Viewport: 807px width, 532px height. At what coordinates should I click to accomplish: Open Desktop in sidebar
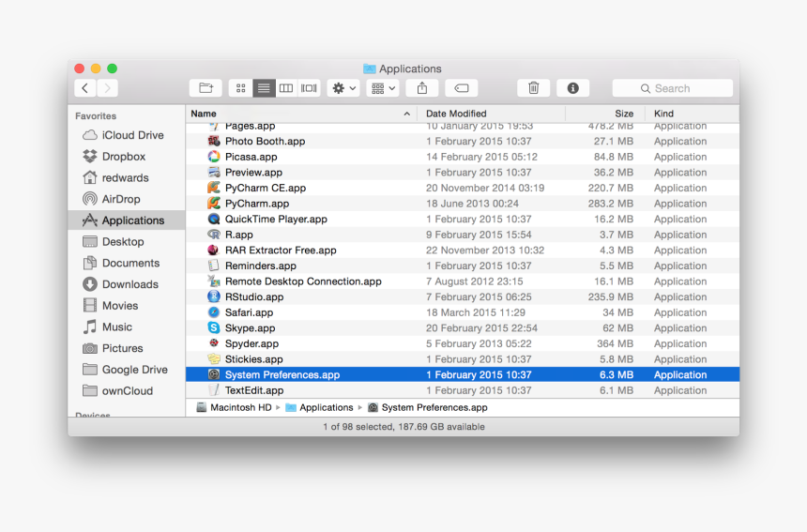pyautogui.click(x=127, y=241)
